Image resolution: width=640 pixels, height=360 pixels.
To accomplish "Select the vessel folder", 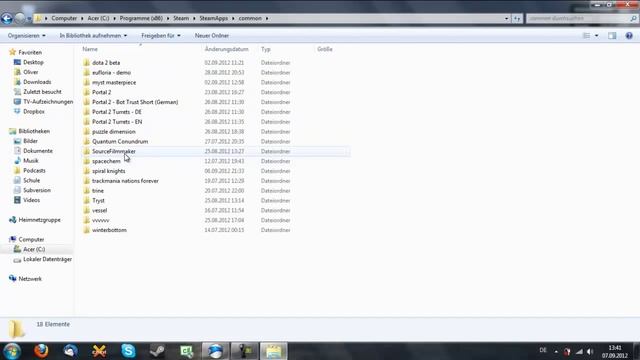I will pos(100,210).
